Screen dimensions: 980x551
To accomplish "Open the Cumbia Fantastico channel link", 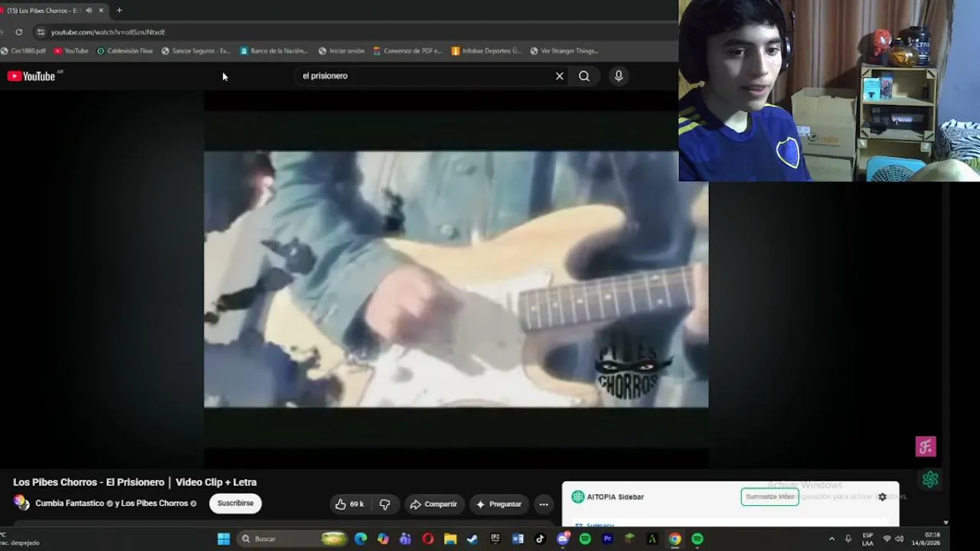I will [x=70, y=504].
